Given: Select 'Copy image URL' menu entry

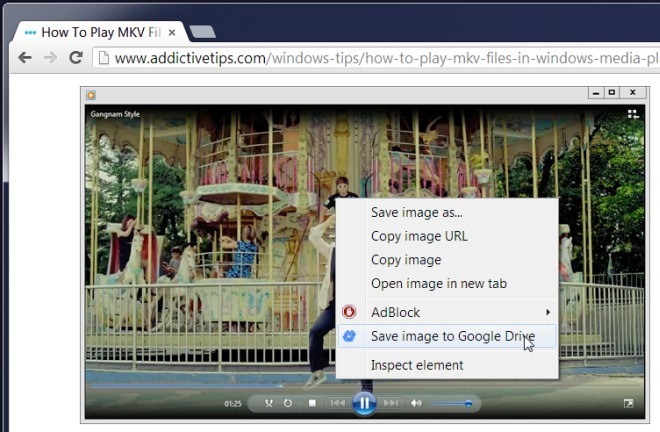Looking at the screenshot, I should [x=419, y=236].
